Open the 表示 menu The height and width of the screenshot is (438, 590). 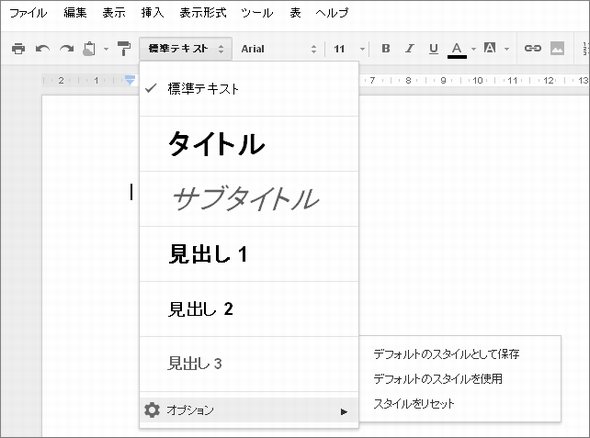[x=114, y=13]
